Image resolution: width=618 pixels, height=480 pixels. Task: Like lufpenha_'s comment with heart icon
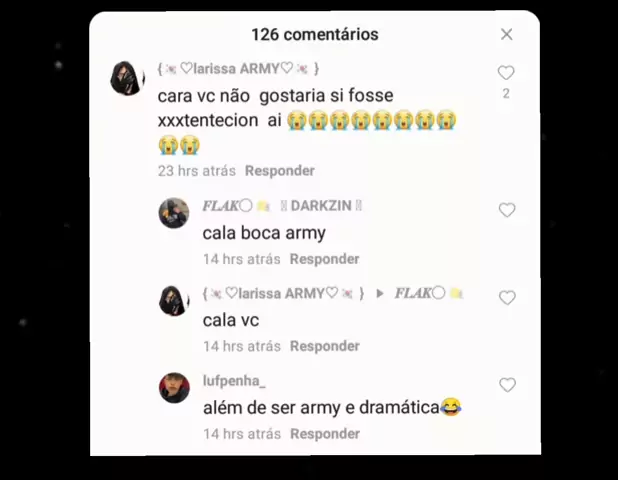coord(507,385)
